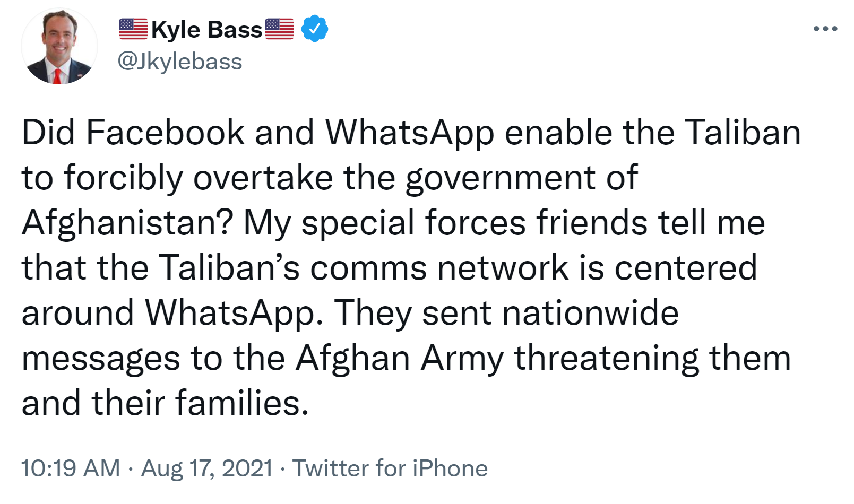The image size is (854, 504).
Task: Click the phrase Afghan Army
Action: [400, 358]
